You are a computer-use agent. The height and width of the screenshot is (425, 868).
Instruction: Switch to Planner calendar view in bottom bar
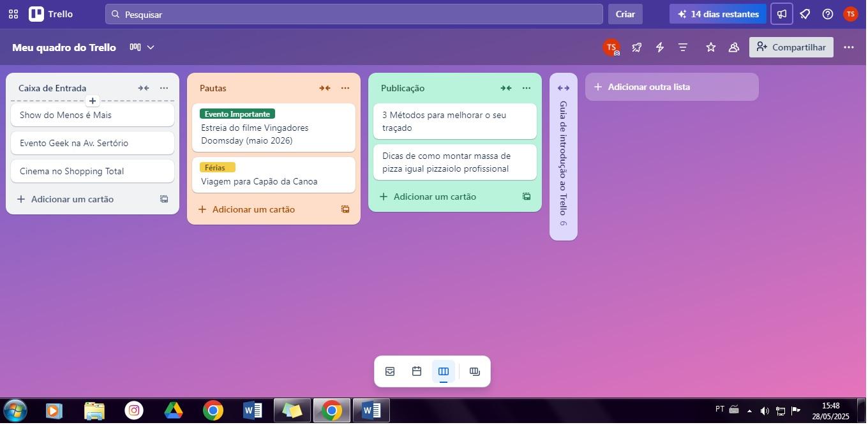pyautogui.click(x=417, y=371)
